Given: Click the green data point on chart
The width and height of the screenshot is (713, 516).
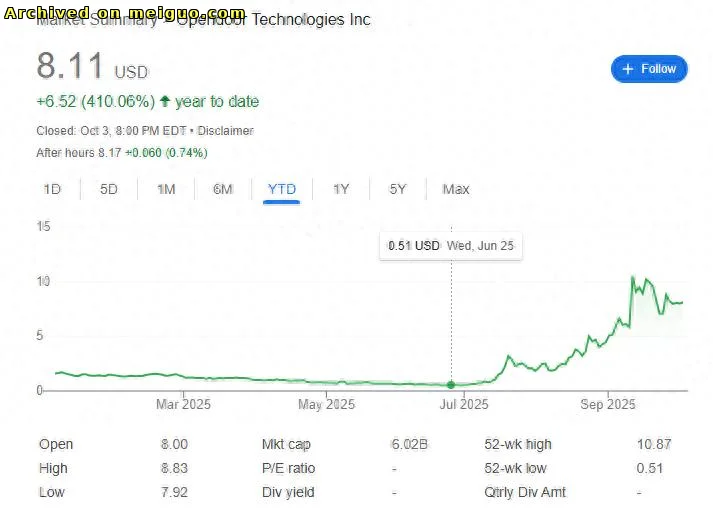Looking at the screenshot, I should [x=451, y=385].
